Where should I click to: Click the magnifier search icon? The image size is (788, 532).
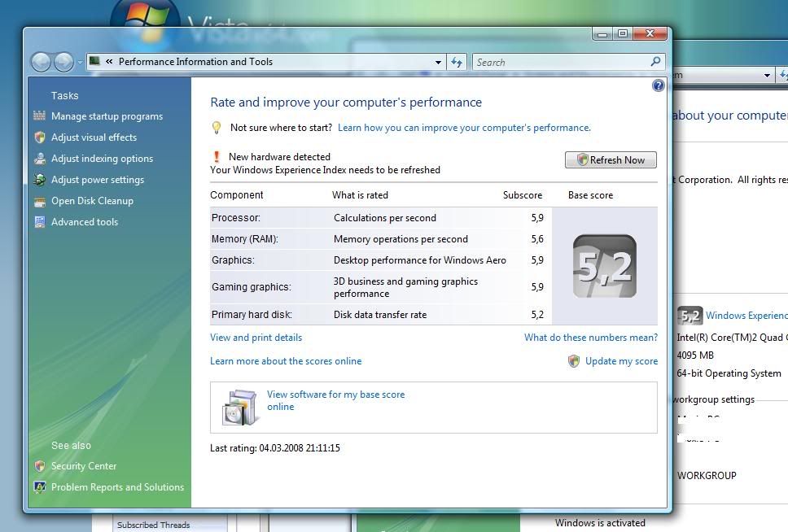point(655,62)
